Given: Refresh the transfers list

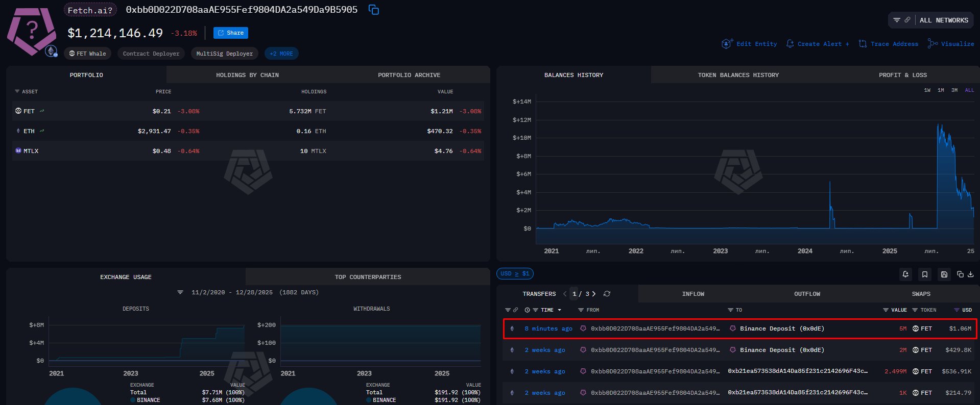Looking at the screenshot, I should tap(607, 294).
